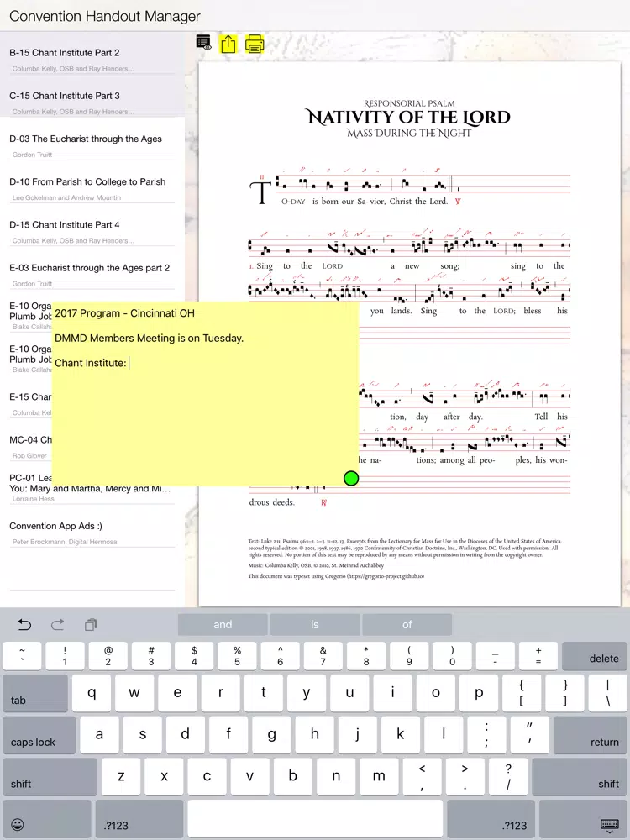The width and height of the screenshot is (630, 840).
Task: Tap the backslash pipe key
Action: [607, 693]
